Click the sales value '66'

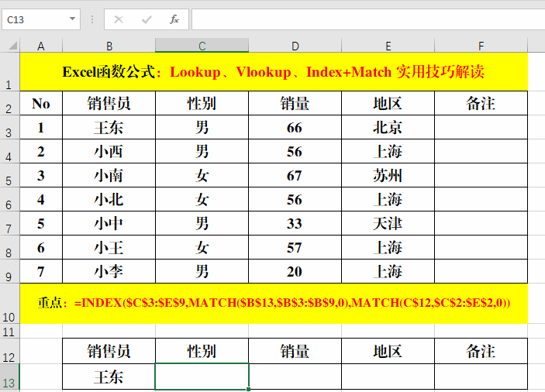[x=295, y=127]
